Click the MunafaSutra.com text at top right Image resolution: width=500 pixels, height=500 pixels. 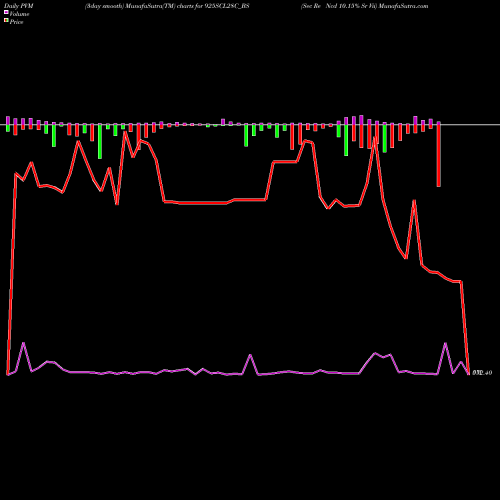tap(403, 6)
